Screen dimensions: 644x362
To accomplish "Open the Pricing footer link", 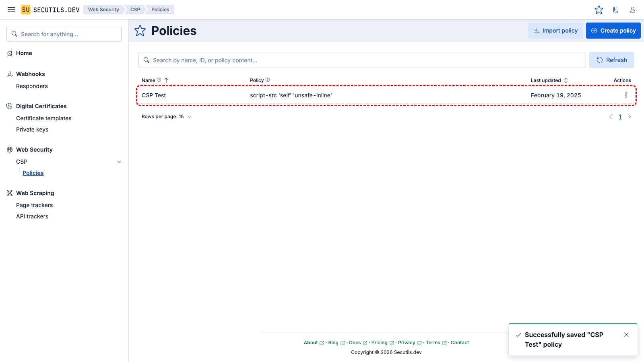I will pyautogui.click(x=380, y=342).
